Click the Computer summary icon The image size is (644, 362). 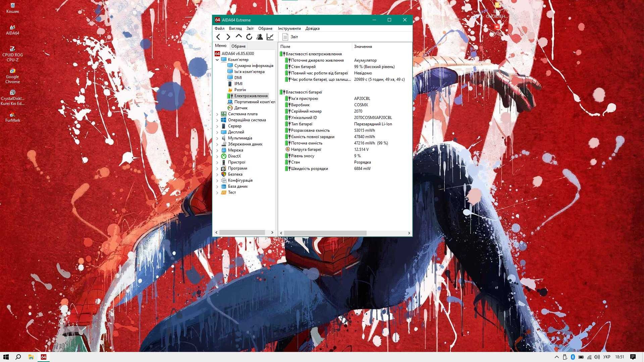[x=229, y=65]
